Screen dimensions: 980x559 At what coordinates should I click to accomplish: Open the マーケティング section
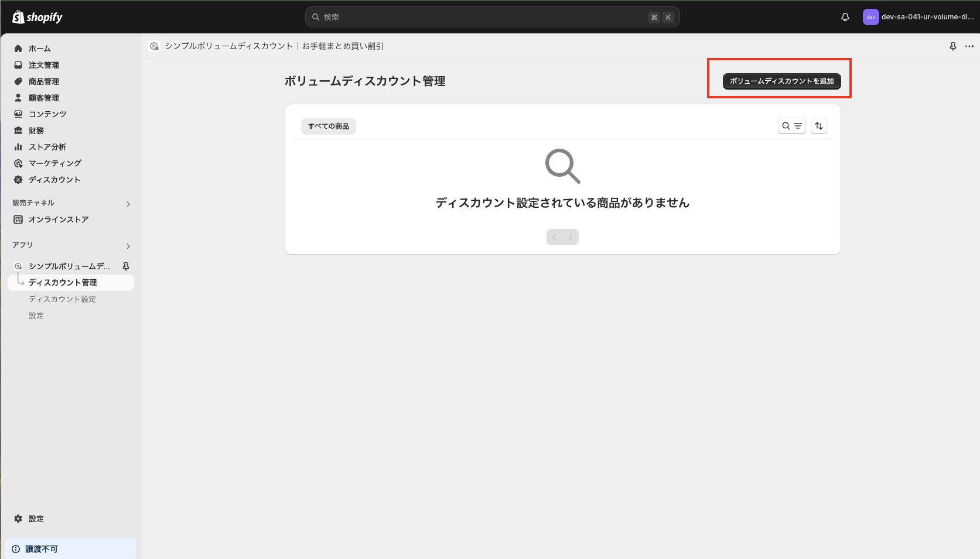[x=55, y=163]
